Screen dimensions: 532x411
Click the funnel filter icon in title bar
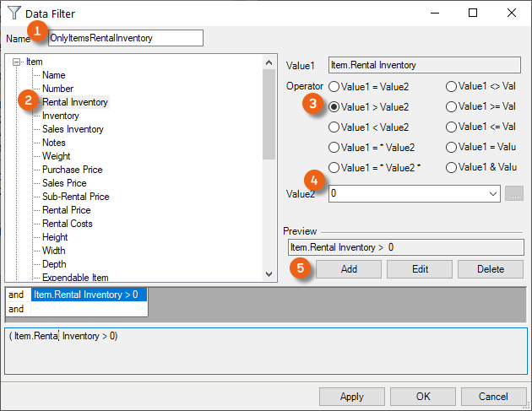coord(14,14)
